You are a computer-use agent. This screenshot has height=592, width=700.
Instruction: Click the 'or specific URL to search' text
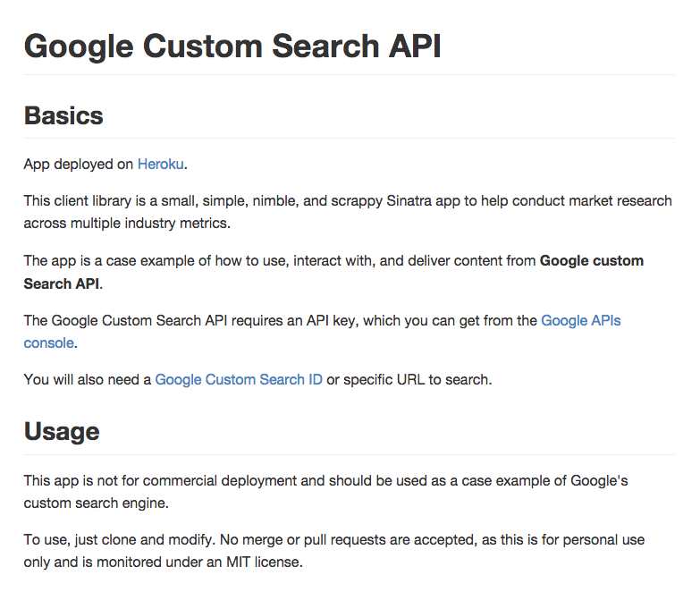[x=409, y=379]
